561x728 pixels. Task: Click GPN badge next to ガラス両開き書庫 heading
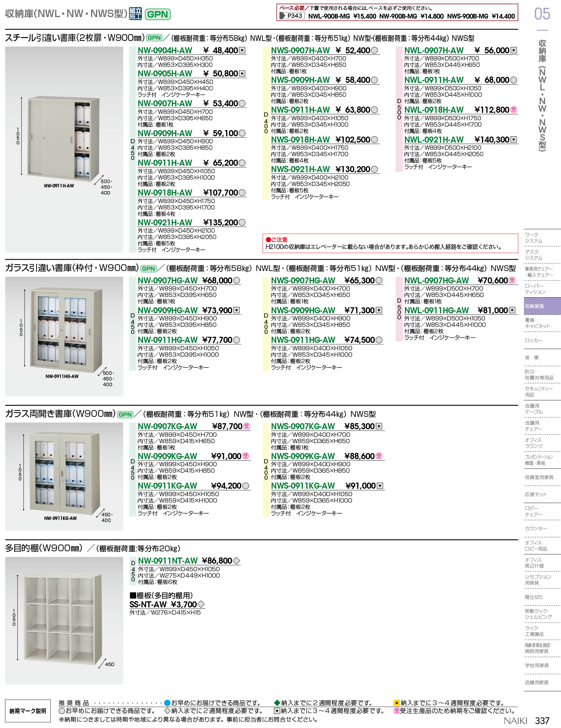[125, 414]
